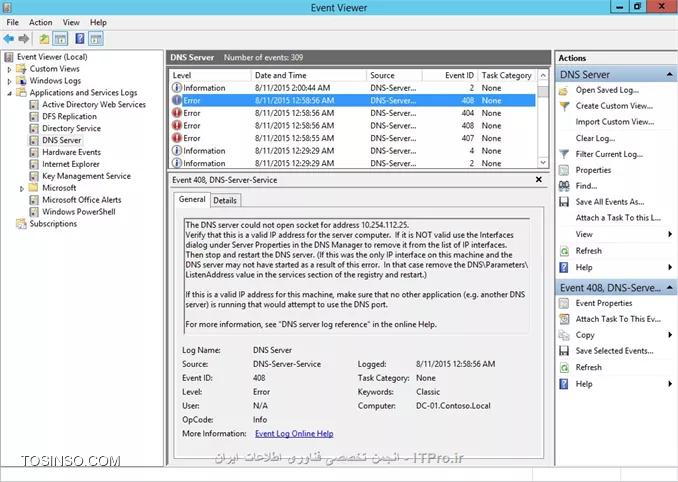Image resolution: width=678 pixels, height=482 pixels.
Task: Expand the Windows Logs tree node
Action: (x=10, y=81)
